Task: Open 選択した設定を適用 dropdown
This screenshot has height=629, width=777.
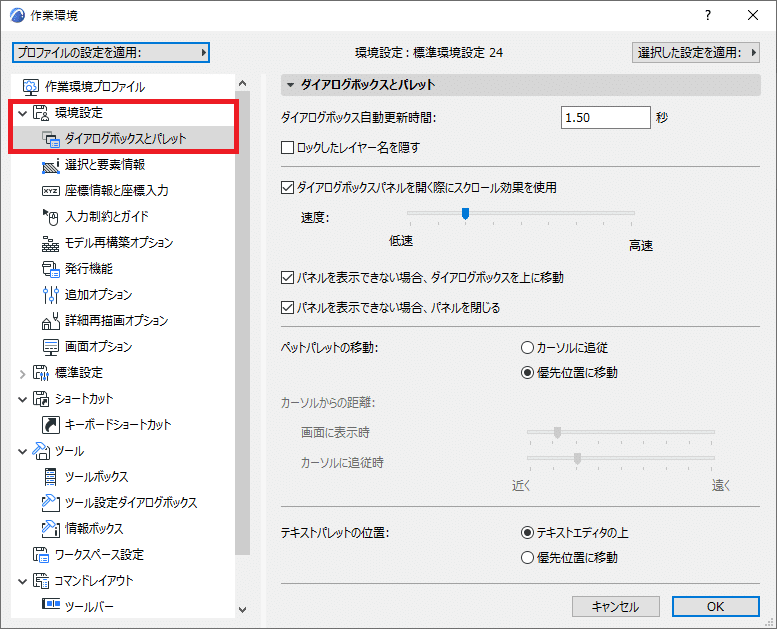Action: pos(696,53)
